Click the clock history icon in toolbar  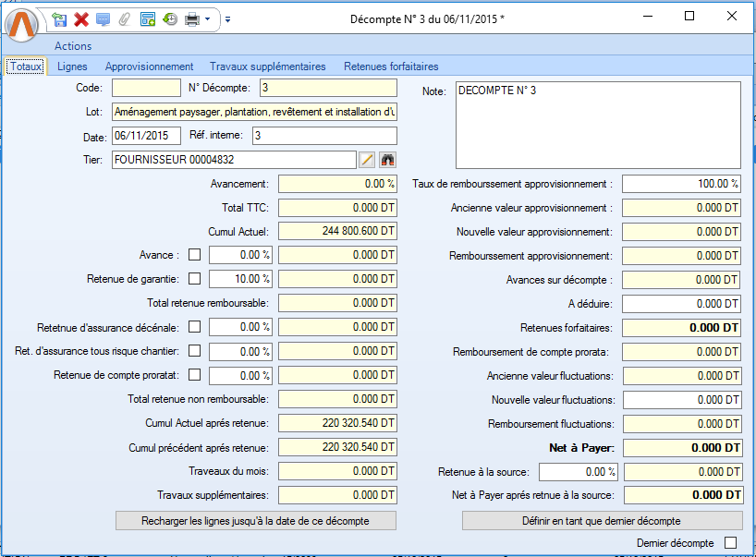coord(170,18)
